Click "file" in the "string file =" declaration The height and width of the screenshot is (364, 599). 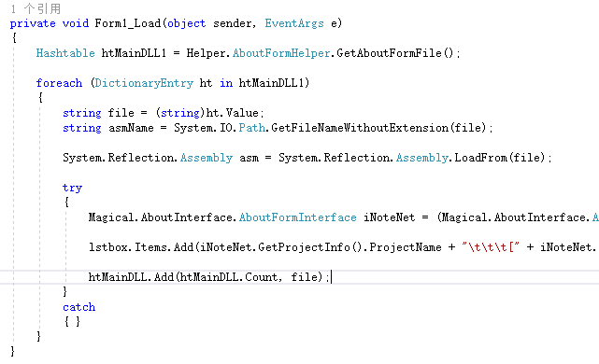(x=121, y=113)
